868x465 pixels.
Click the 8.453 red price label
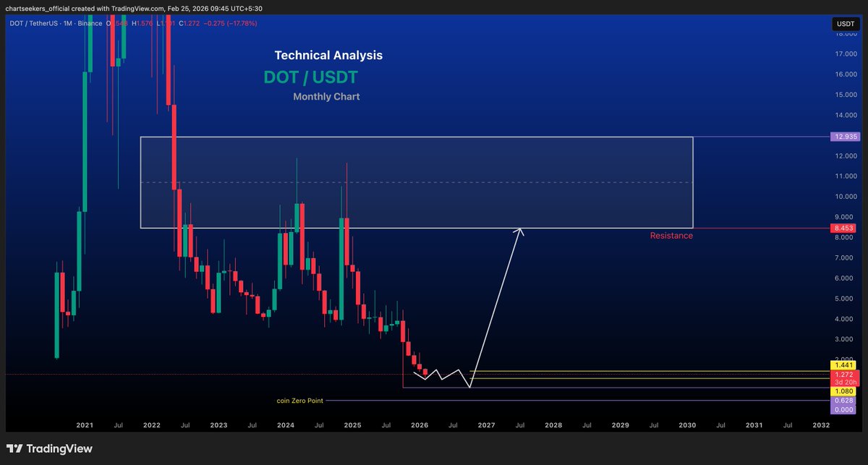(844, 228)
